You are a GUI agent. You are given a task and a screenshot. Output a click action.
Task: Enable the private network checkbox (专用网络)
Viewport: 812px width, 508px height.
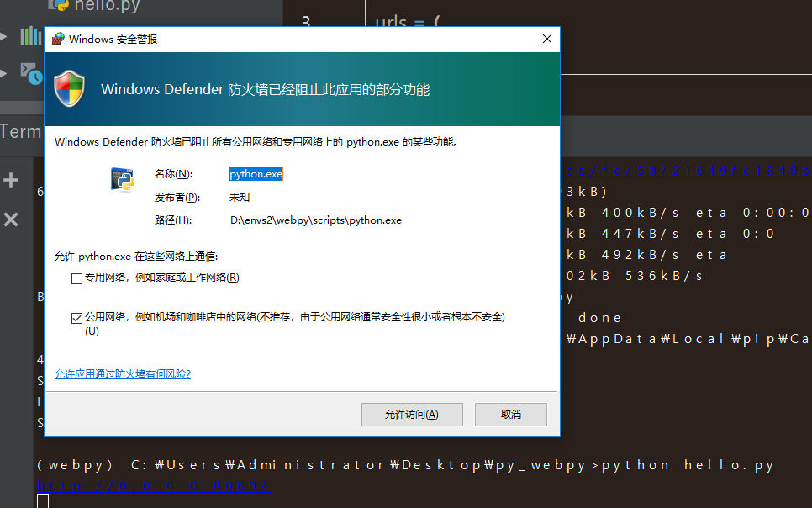point(76,279)
